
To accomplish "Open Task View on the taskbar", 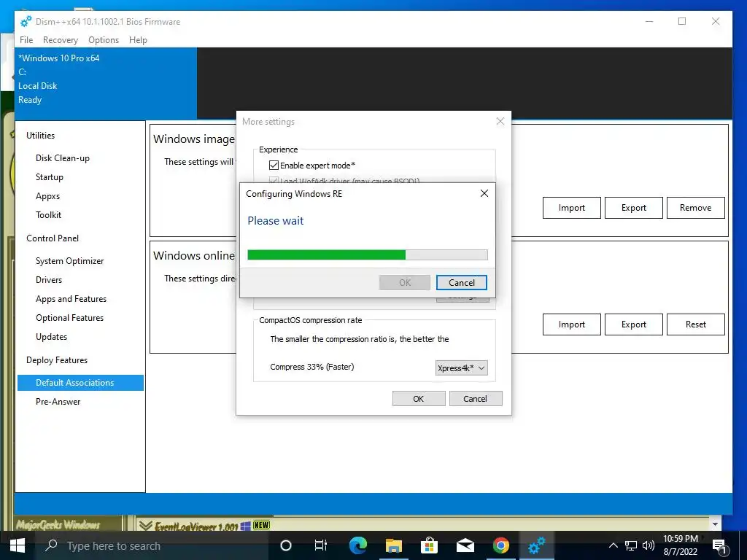I will (321, 545).
